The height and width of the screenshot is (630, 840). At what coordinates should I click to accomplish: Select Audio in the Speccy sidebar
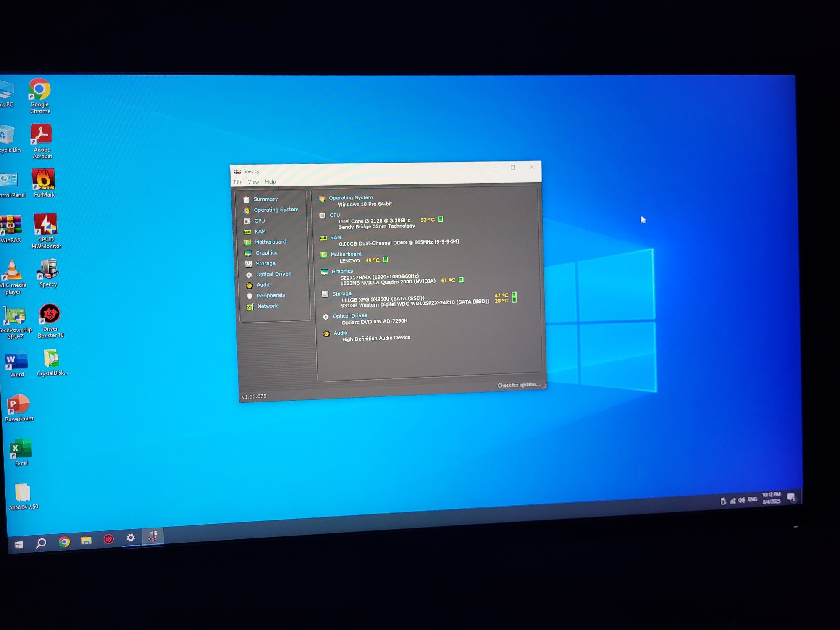[x=263, y=285]
